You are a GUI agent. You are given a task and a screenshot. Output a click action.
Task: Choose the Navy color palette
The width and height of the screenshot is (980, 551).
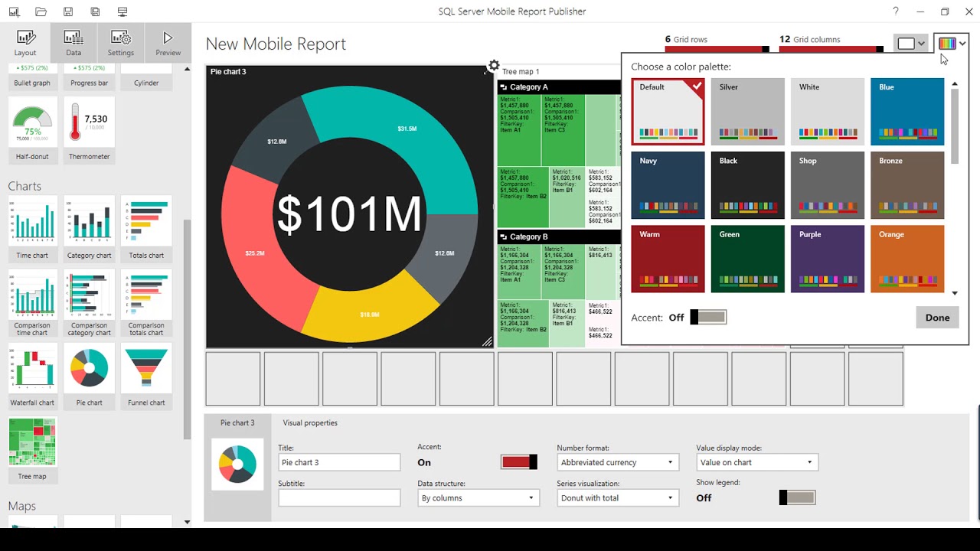(x=668, y=185)
